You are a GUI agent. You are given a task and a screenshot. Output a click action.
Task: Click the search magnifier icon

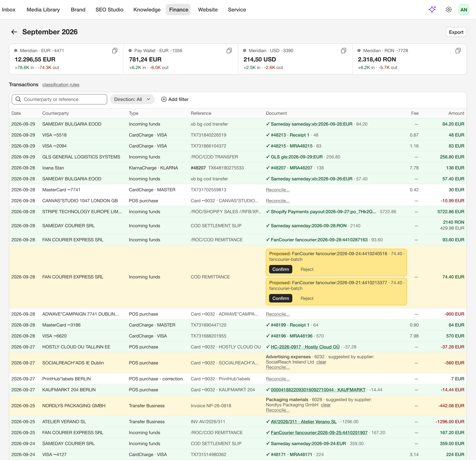coord(18,99)
